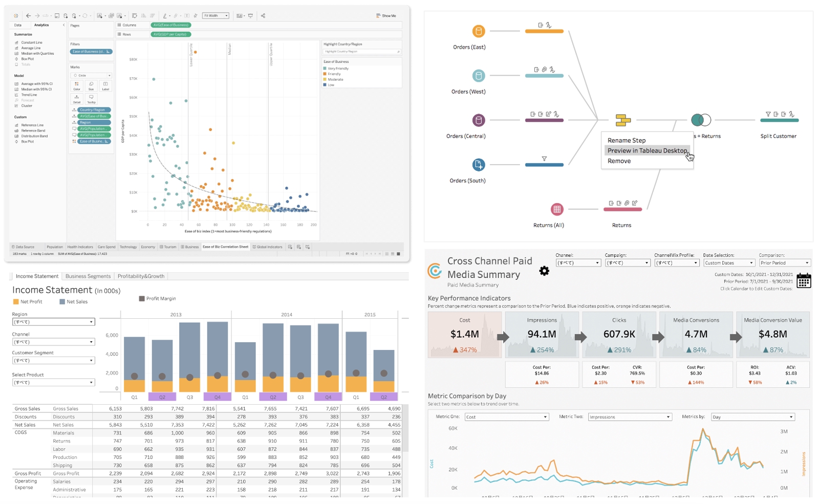Image resolution: width=819 pixels, height=504 pixels.
Task: Click the Cost KPI card
Action: pyautogui.click(x=465, y=335)
